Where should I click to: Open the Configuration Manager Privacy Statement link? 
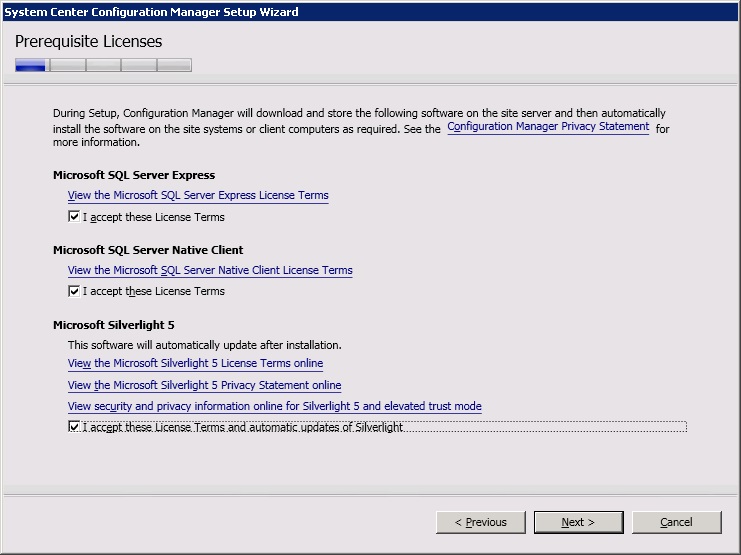point(548,127)
